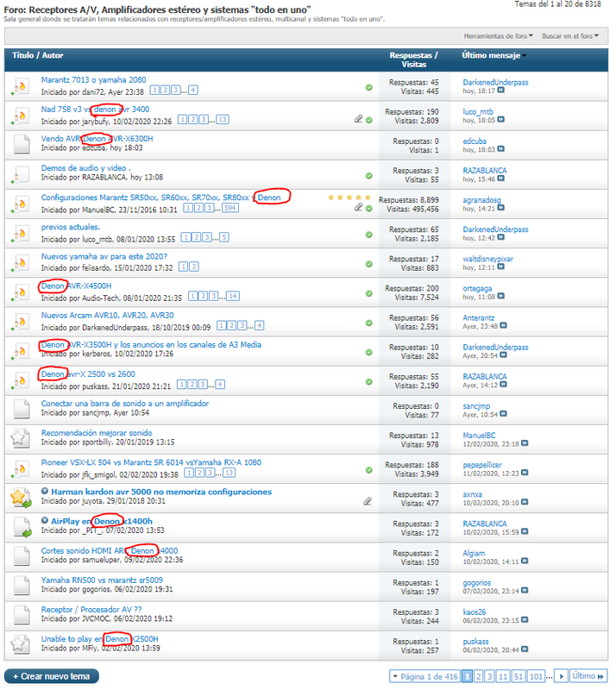616x690 pixels.
Task: Open Nuevos yamaha av para este 2020 thread
Action: coord(104,256)
